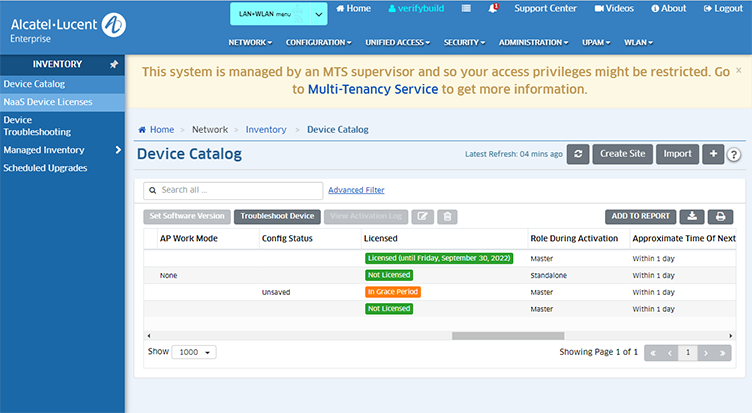This screenshot has width=752, height=413.
Task: Click the Create Site button
Action: (x=622, y=154)
